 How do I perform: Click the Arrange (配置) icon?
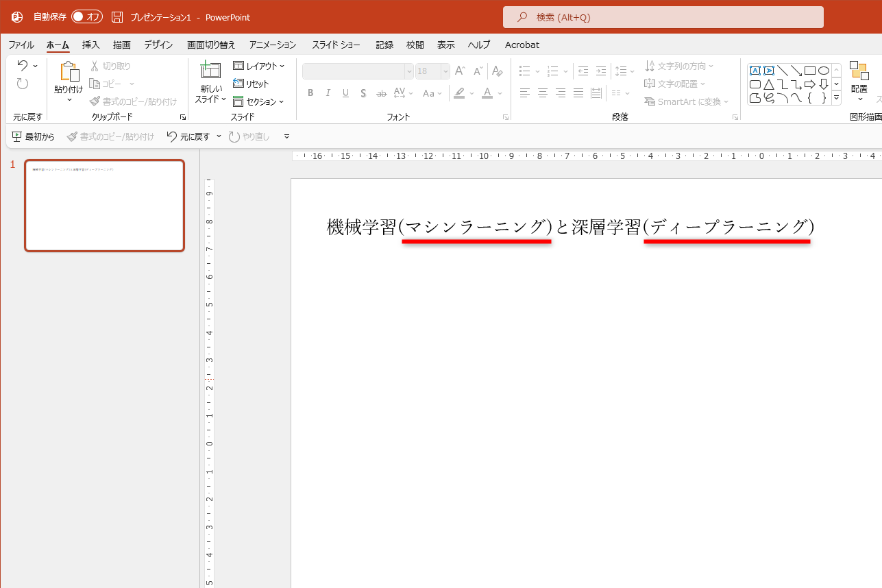(859, 71)
